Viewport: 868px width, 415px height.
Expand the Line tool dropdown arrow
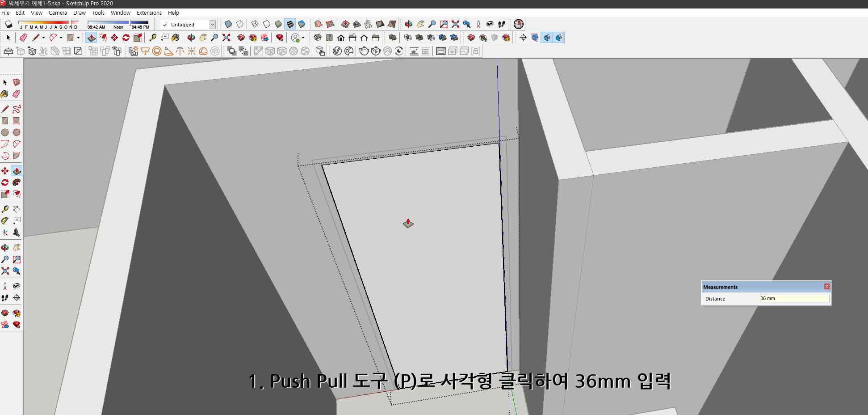pos(43,38)
